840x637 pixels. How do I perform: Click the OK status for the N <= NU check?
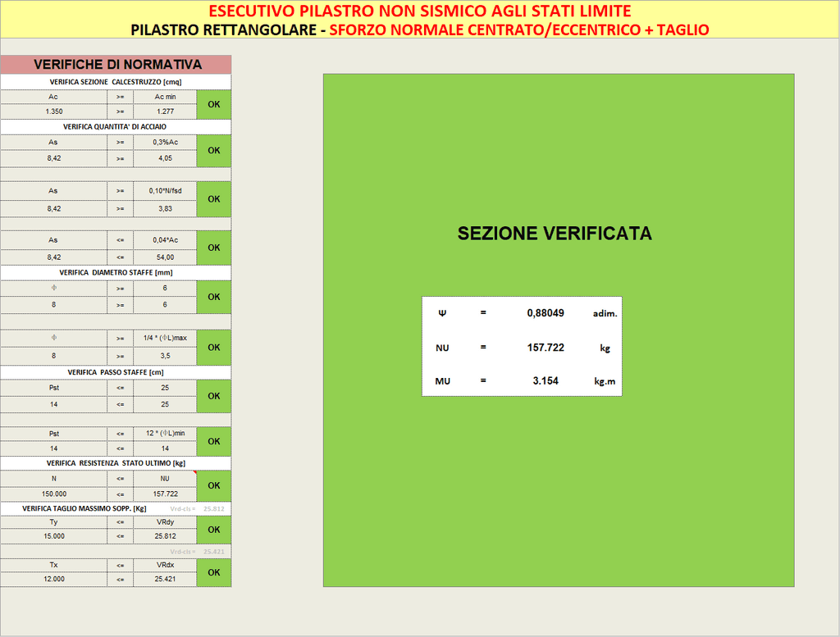(x=214, y=485)
